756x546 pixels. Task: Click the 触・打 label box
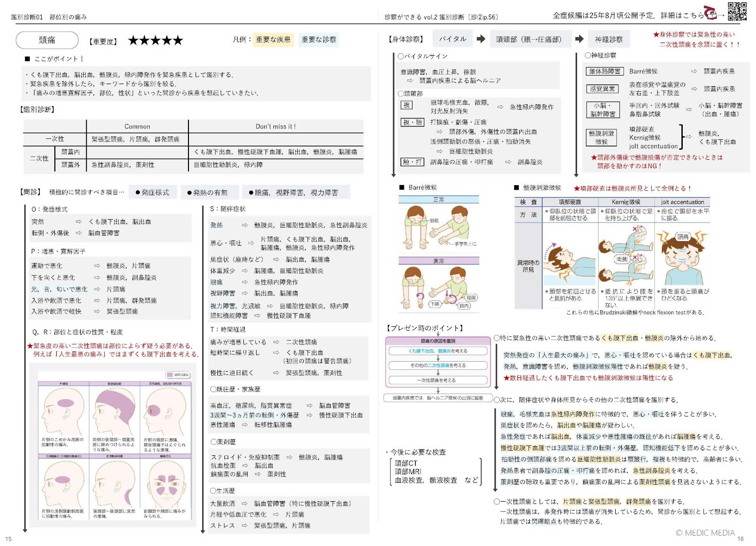(x=412, y=162)
